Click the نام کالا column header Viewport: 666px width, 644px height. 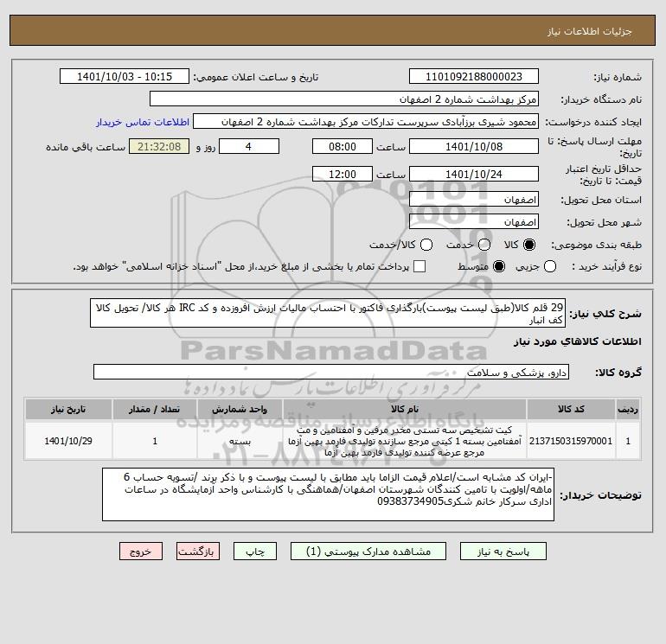(x=405, y=409)
